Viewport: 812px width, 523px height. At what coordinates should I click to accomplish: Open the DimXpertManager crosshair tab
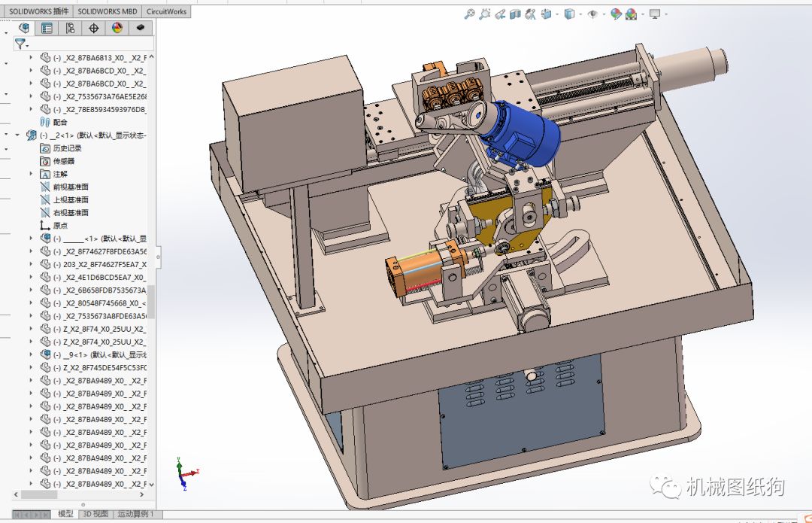tap(94, 28)
